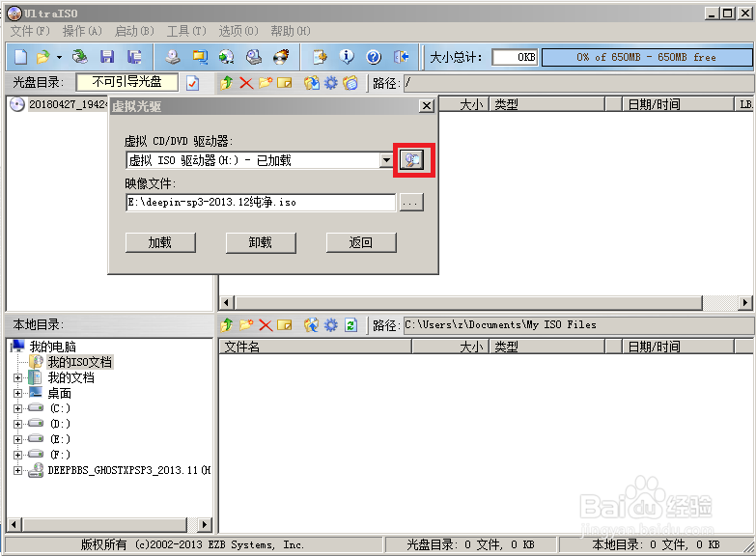Click the New folder icon in disc toolbar
This screenshot has width=756, height=556.
click(266, 83)
